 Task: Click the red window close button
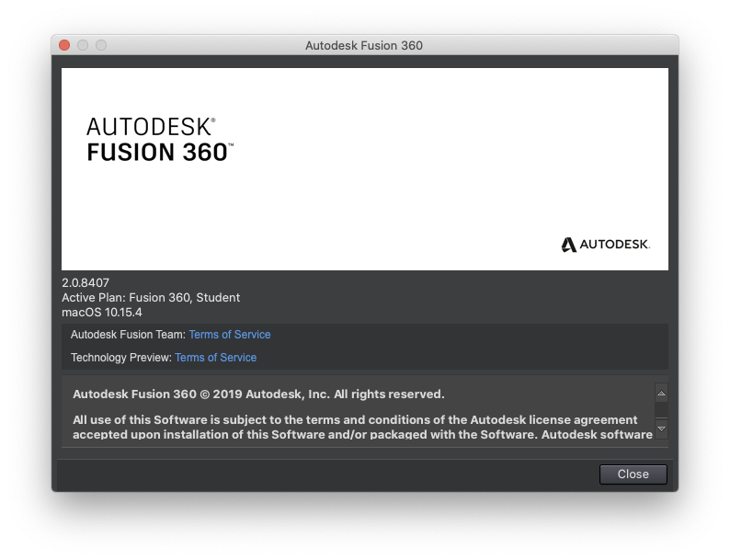coord(64,45)
